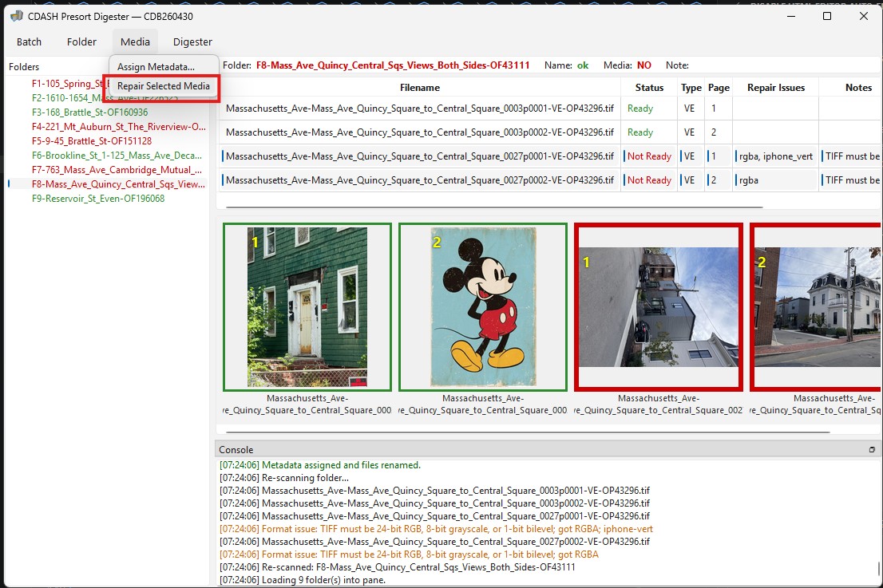
Task: Select the 0027p0002 Not Ready file row
Action: [551, 180]
